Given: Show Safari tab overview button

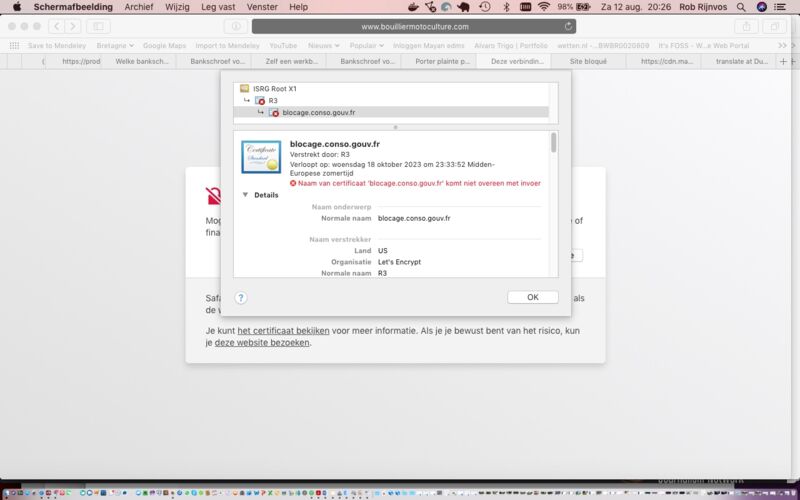Looking at the screenshot, I should point(774,26).
